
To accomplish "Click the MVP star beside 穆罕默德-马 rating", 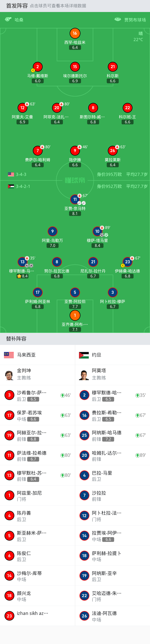I will (19, 276).
